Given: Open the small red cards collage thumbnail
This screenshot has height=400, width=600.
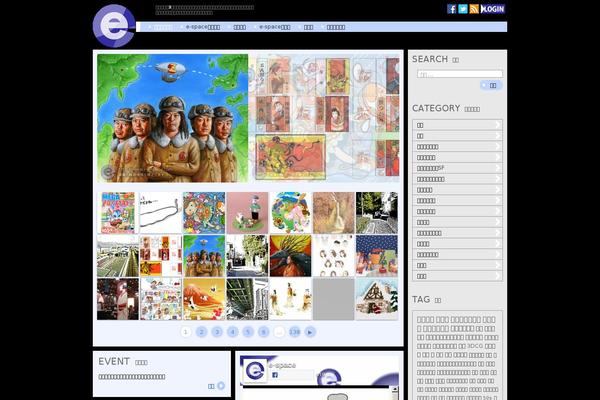Looking at the screenshot, I should (x=161, y=256).
